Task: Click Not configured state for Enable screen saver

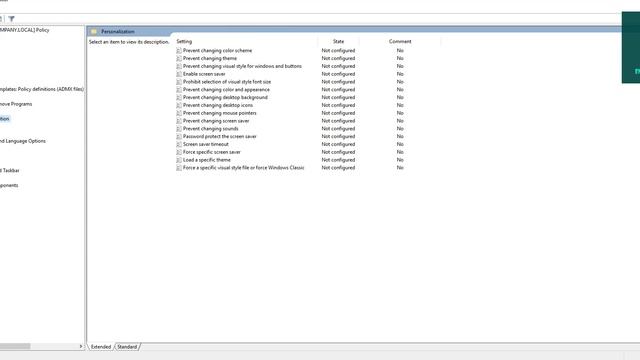Action: point(338,74)
